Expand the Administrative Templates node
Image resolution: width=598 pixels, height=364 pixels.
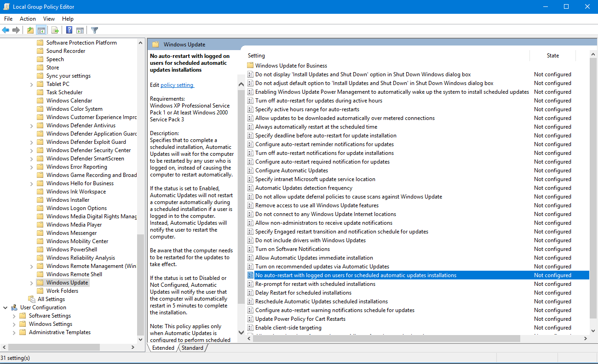coord(14,332)
